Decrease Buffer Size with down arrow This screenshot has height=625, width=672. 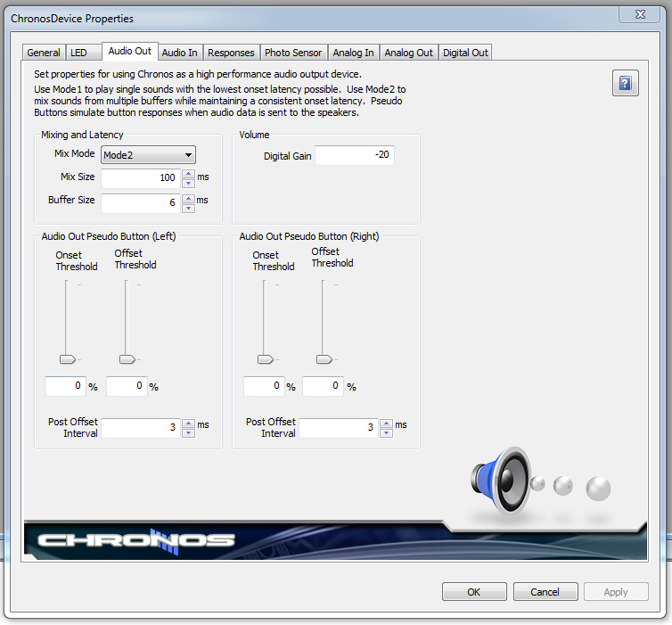tap(189, 209)
